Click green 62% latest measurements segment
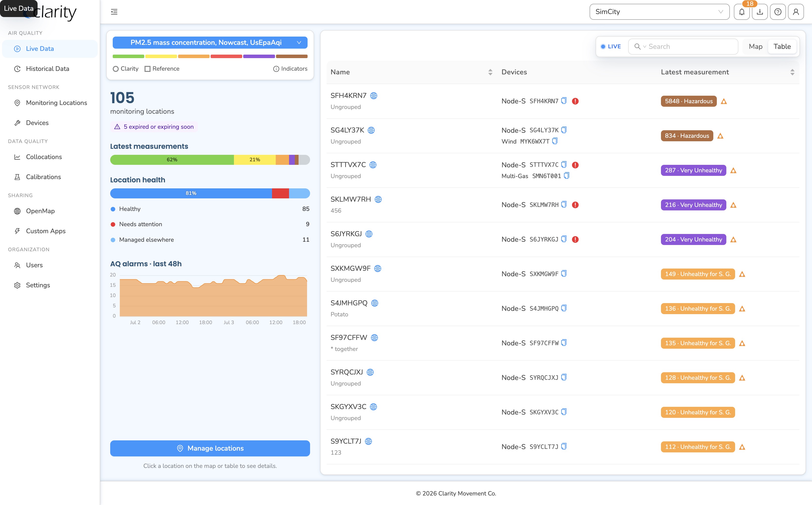 coord(172,160)
